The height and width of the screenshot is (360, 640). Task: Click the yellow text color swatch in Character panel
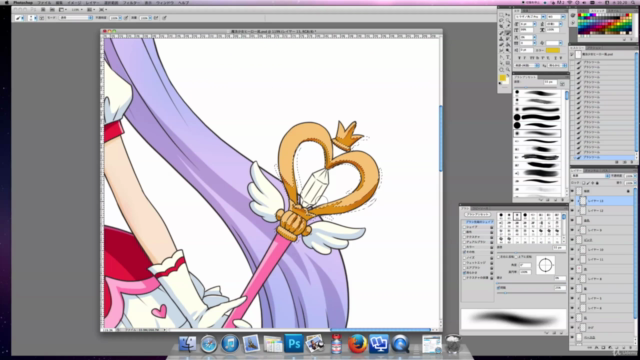click(x=553, y=50)
